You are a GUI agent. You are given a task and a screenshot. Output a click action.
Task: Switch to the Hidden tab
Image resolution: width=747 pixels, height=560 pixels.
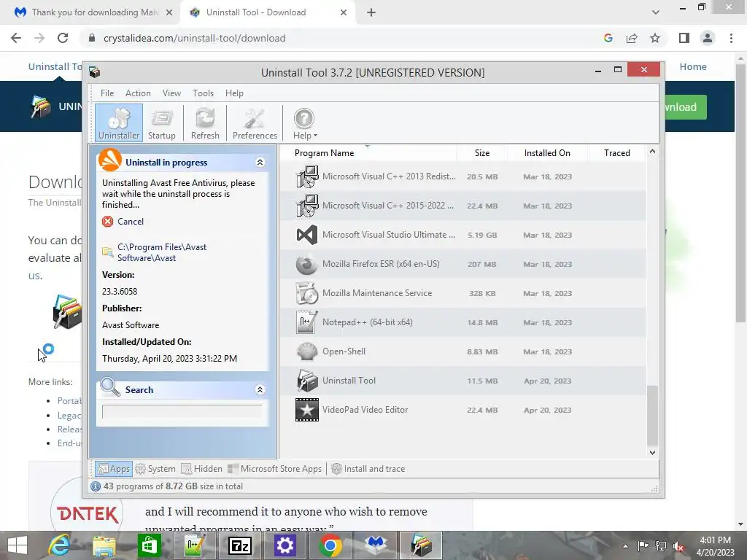point(202,469)
